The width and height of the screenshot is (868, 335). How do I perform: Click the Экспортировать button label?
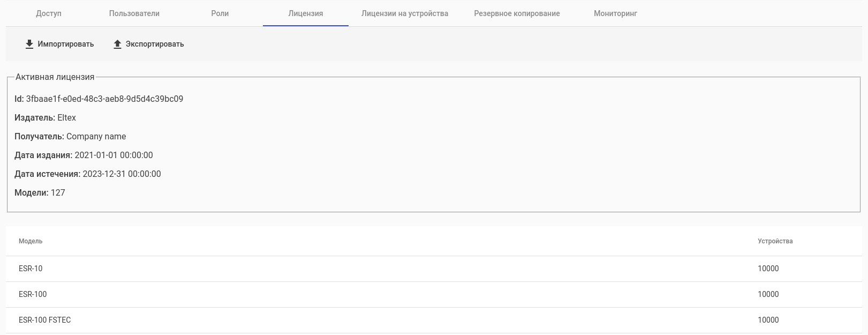tap(155, 44)
